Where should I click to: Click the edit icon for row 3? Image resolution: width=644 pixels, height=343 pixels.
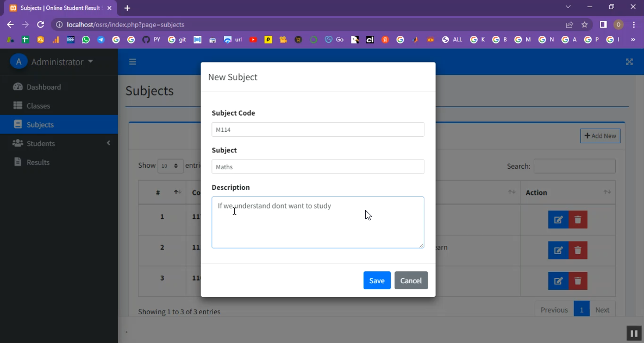pyautogui.click(x=558, y=281)
